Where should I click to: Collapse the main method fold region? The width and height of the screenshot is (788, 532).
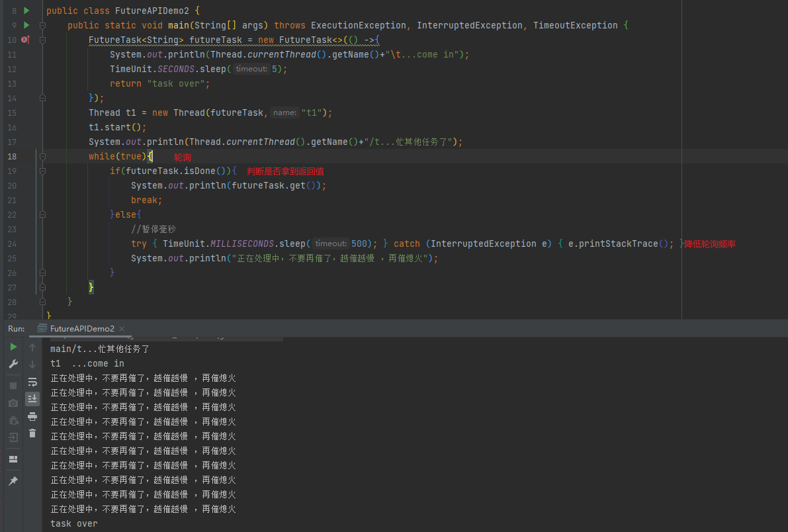41,25
